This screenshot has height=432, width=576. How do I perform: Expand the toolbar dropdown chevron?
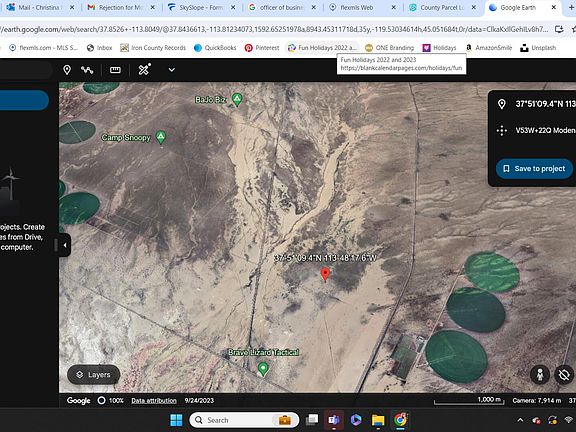coord(172,70)
